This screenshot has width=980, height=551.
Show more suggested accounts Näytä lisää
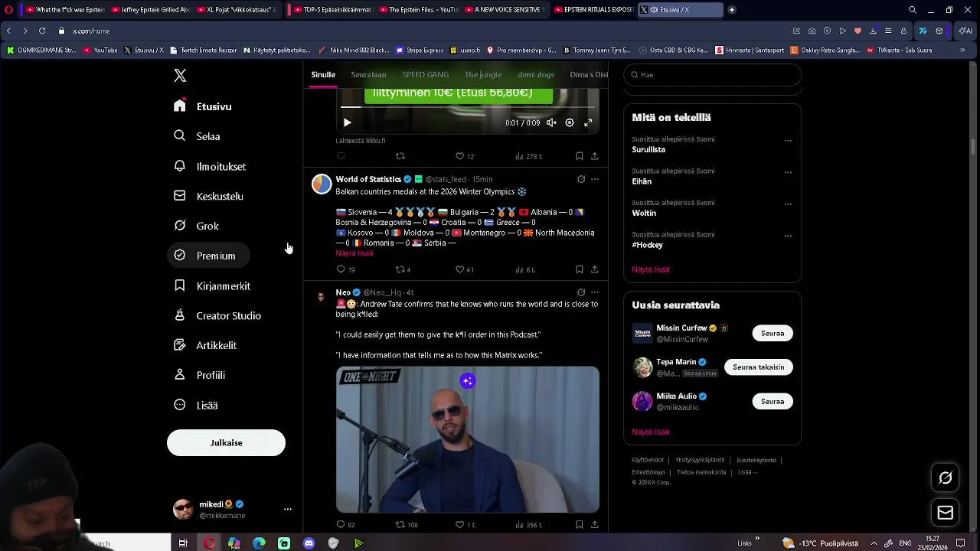tap(651, 432)
